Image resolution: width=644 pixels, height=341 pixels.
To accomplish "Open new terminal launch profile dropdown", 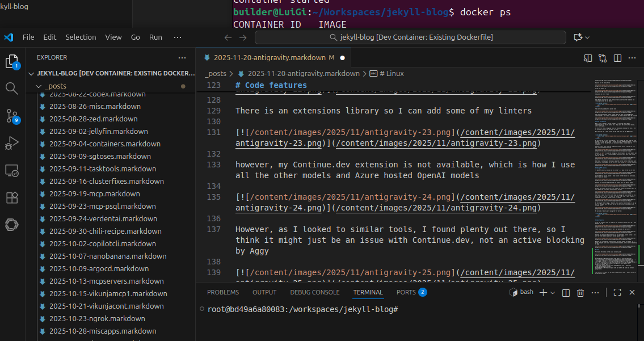I will 553,292.
